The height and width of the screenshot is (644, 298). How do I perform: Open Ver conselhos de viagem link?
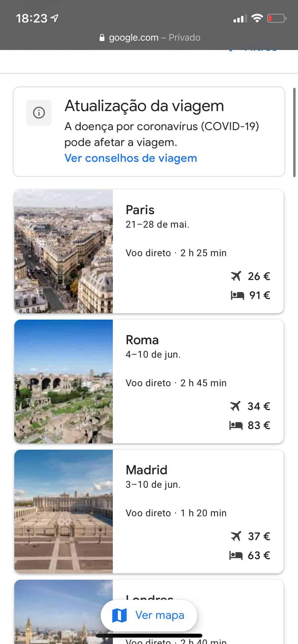pyautogui.click(x=131, y=158)
